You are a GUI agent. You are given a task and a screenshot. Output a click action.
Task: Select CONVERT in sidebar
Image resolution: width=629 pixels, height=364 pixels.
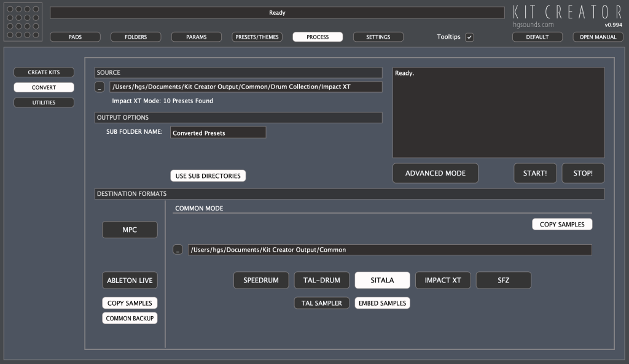[44, 87]
